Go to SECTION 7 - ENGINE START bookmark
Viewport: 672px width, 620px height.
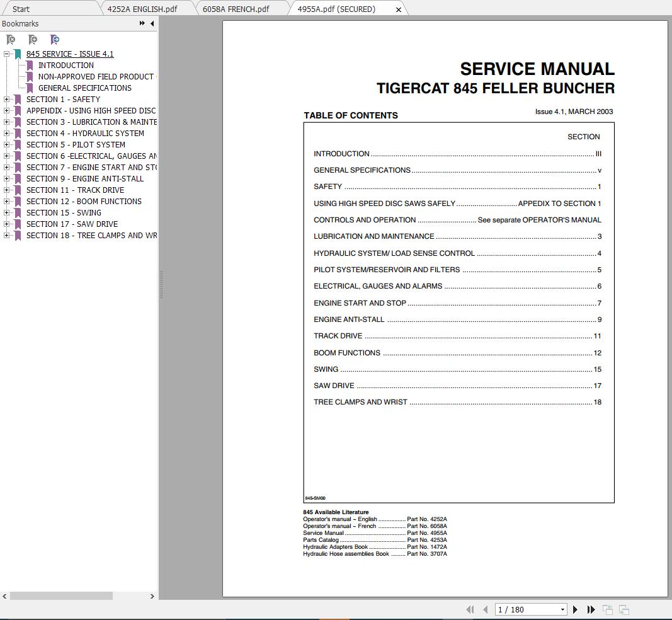pos(91,167)
